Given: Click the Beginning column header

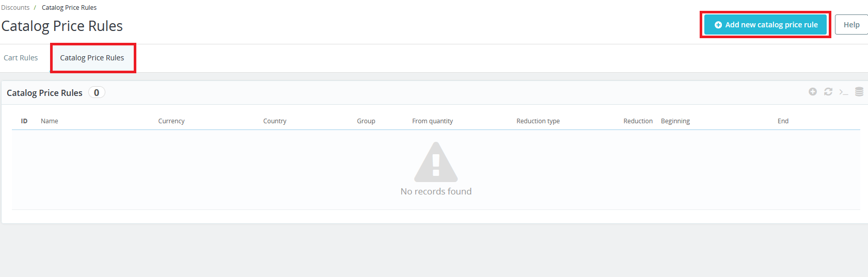Looking at the screenshot, I should point(675,121).
